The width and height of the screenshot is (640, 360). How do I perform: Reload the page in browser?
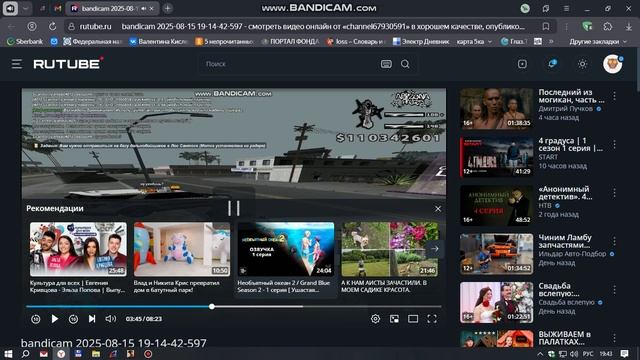pos(52,27)
